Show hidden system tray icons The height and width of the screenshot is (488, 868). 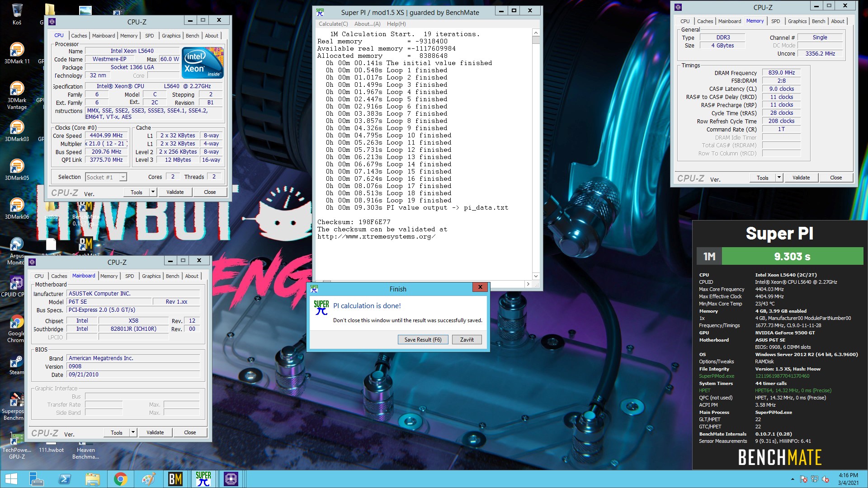[793, 479]
